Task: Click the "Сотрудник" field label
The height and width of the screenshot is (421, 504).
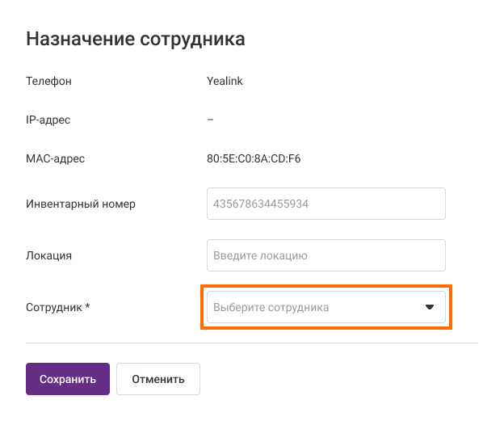Action: (x=54, y=307)
